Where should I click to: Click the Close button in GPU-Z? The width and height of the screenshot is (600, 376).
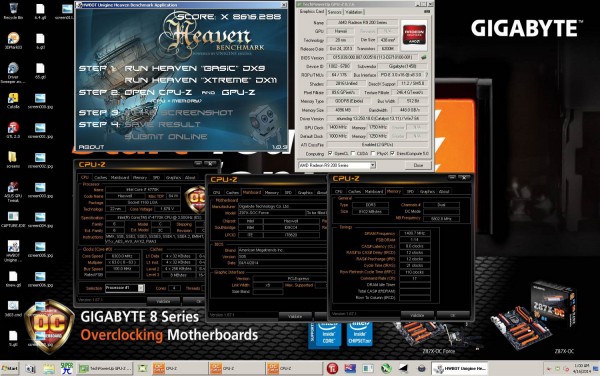[418, 165]
